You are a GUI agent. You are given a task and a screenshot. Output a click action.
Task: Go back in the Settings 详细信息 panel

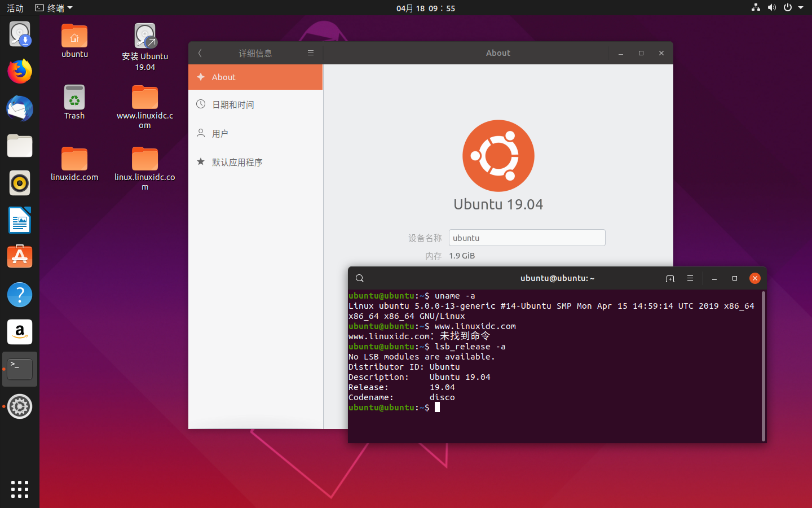[x=200, y=53]
